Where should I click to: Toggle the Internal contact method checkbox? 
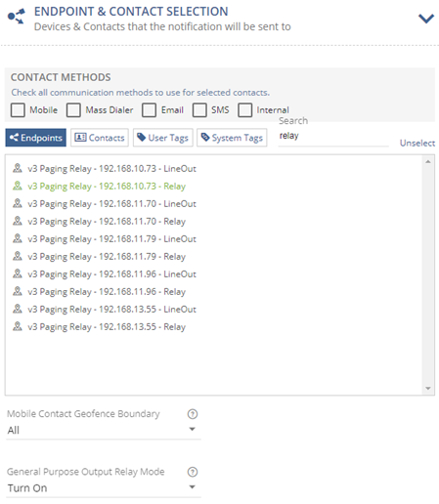pyautogui.click(x=244, y=110)
